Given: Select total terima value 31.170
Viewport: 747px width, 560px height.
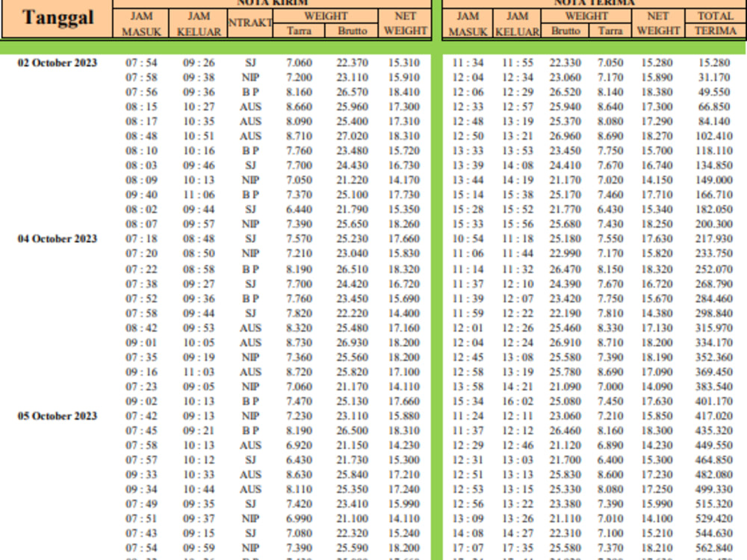Looking at the screenshot, I should pos(714,77).
